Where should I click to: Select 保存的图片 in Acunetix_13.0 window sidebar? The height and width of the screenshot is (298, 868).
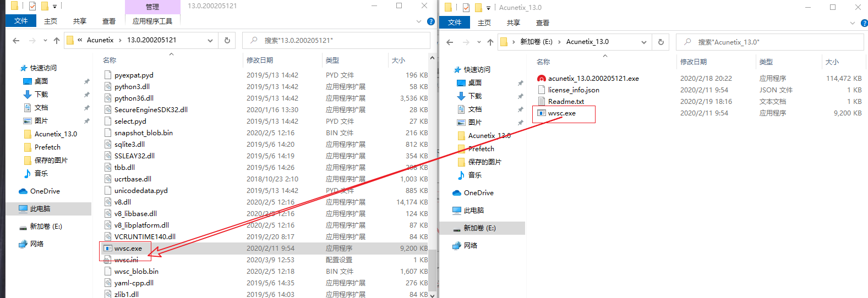(484, 162)
